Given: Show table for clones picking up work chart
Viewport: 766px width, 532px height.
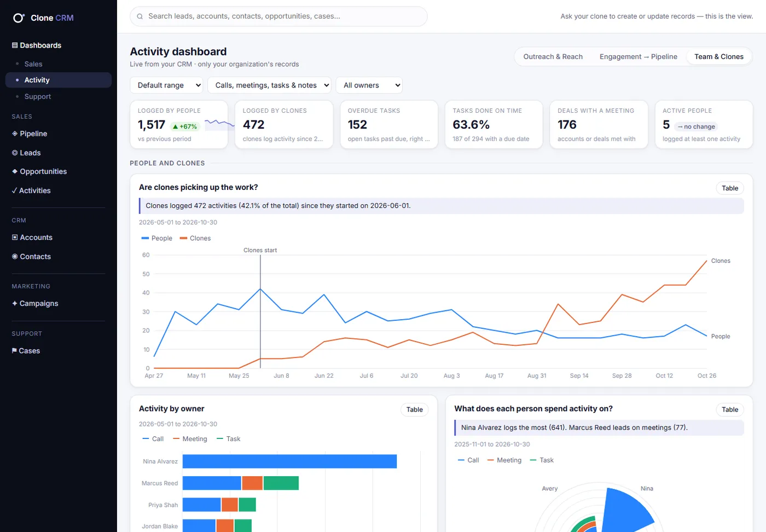Looking at the screenshot, I should coord(729,188).
